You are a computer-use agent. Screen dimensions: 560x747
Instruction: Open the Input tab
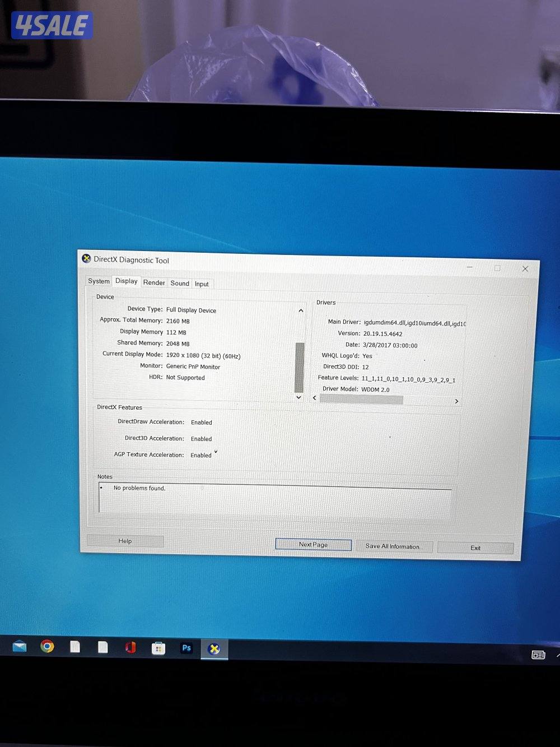click(x=202, y=284)
